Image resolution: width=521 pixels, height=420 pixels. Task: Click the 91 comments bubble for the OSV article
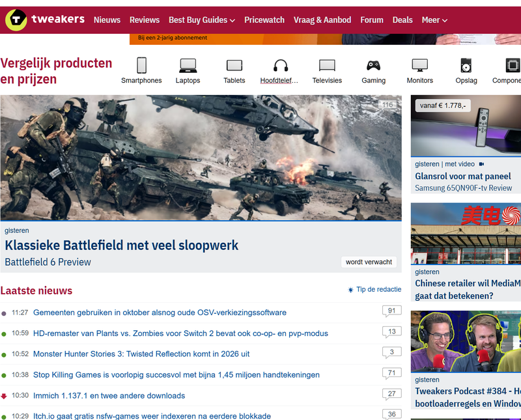tap(392, 311)
